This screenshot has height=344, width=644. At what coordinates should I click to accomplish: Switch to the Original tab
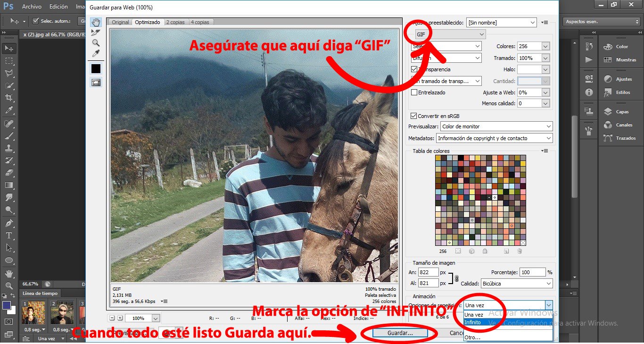coord(120,22)
